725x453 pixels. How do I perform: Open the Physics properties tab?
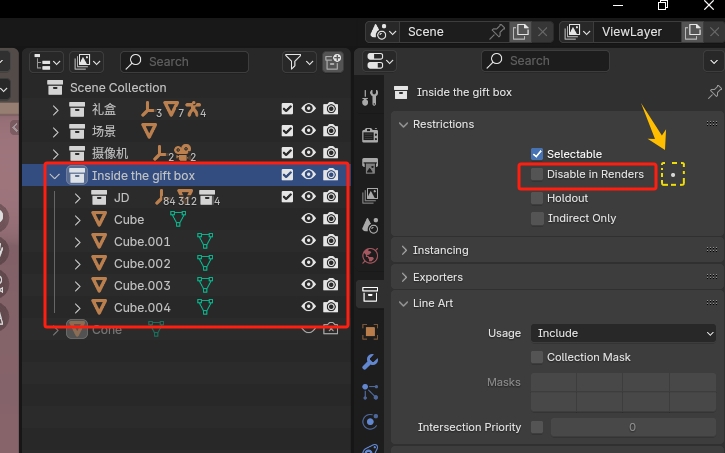[370, 422]
